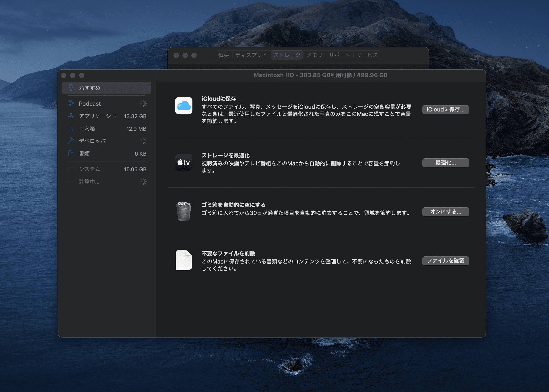This screenshot has height=392, width=549.
Task: Click the trash can icon beside ゴミ箱
Action: tap(71, 128)
